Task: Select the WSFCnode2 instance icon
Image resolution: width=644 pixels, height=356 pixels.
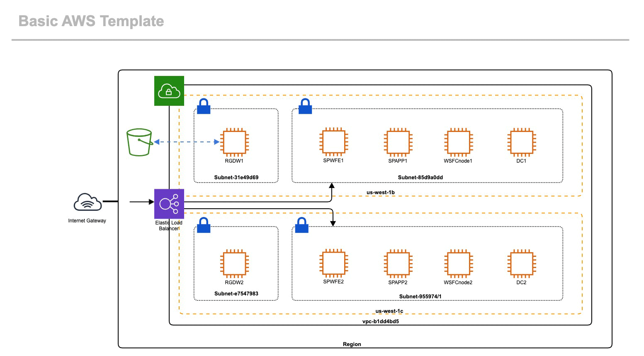Action: 458,263
